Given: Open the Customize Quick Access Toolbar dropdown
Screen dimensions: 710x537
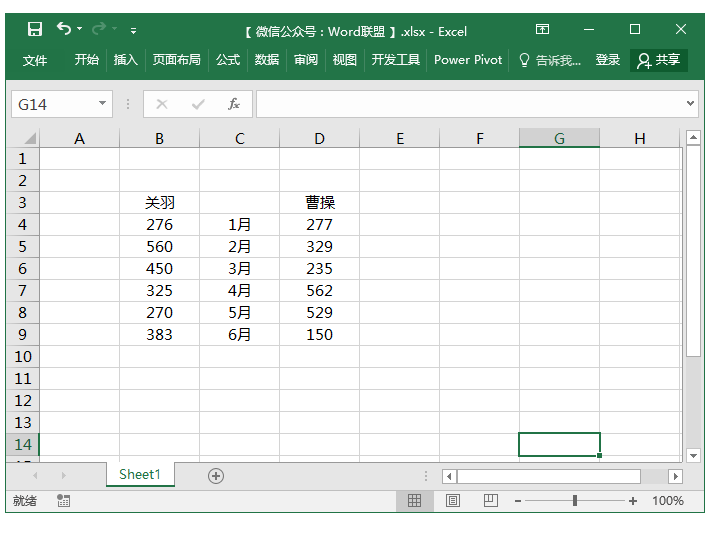Looking at the screenshot, I should (x=133, y=31).
